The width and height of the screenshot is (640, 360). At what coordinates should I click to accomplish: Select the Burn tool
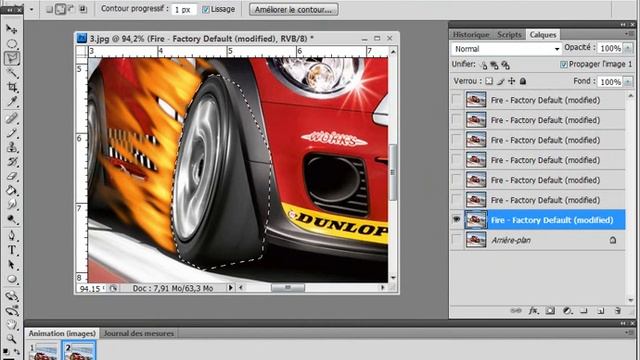pyautogui.click(x=11, y=219)
